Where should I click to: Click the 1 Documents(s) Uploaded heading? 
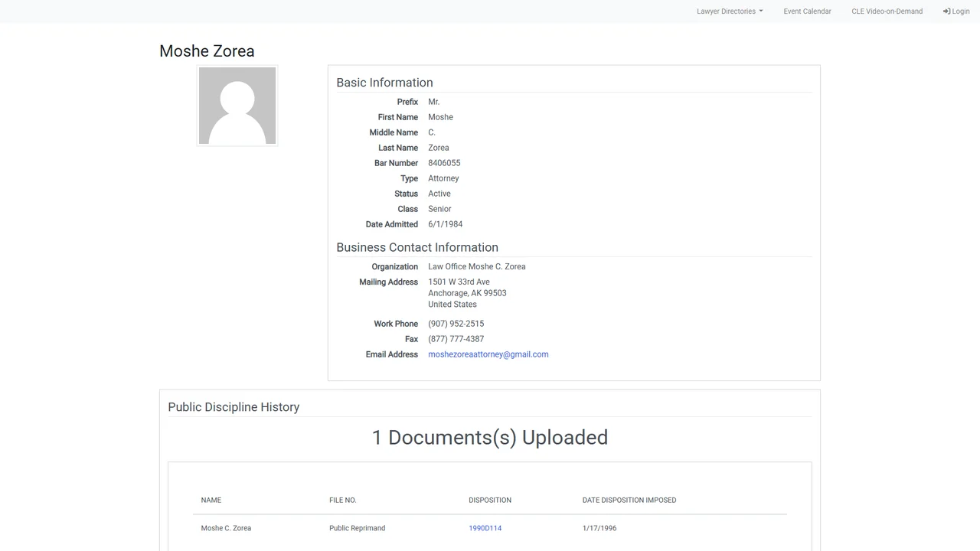pos(490,437)
